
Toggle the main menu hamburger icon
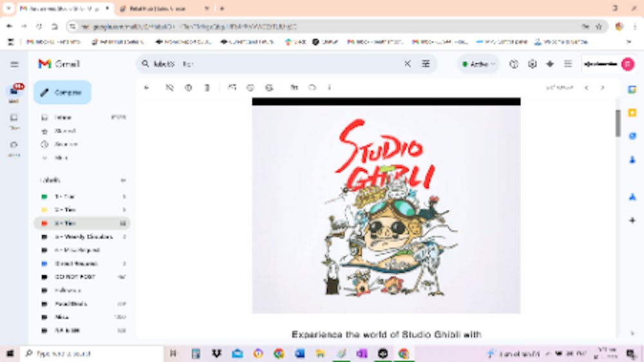[14, 64]
